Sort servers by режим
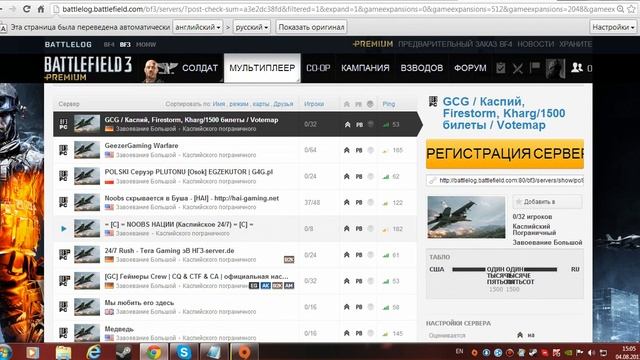 [239, 104]
